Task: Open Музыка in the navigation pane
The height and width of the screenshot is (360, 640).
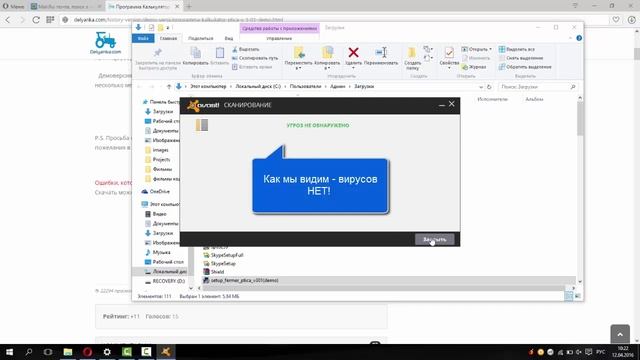Action: pyautogui.click(x=158, y=252)
